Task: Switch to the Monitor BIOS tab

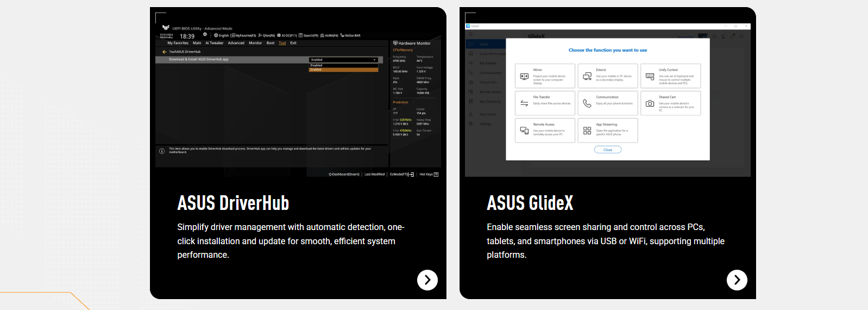Action: (x=255, y=43)
